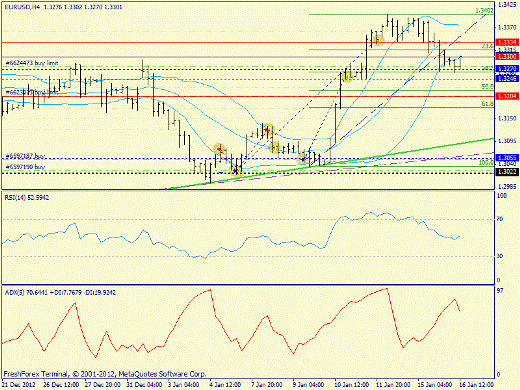Click the Fibonacci 100.0 level label
This screenshot has width=520, height=390.
click(486, 163)
